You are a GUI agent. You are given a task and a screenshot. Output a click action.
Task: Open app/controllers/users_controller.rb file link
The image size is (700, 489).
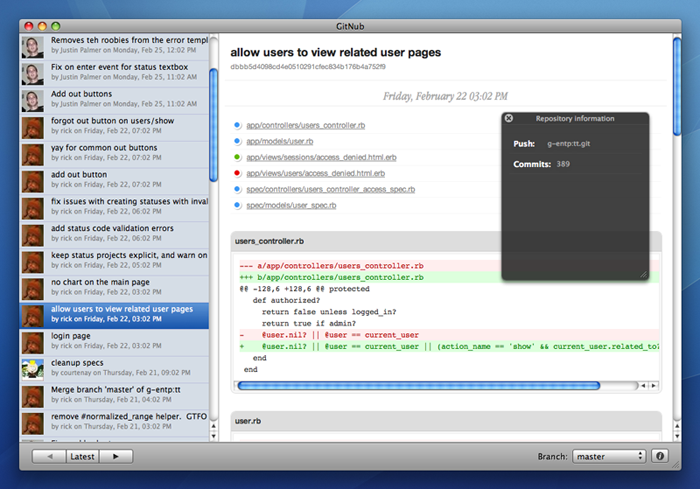(306, 125)
